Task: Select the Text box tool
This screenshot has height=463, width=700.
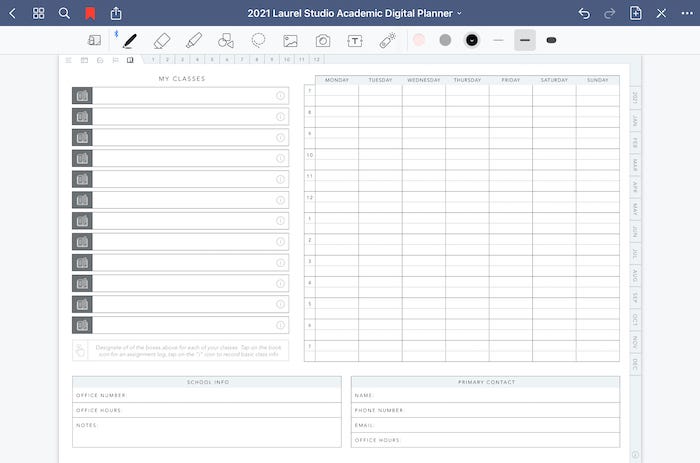Action: [355, 41]
